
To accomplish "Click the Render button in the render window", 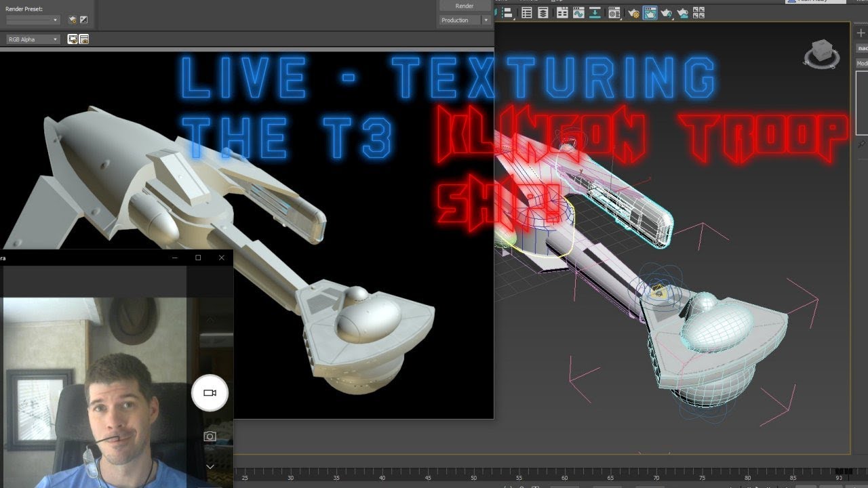I will [x=465, y=5].
